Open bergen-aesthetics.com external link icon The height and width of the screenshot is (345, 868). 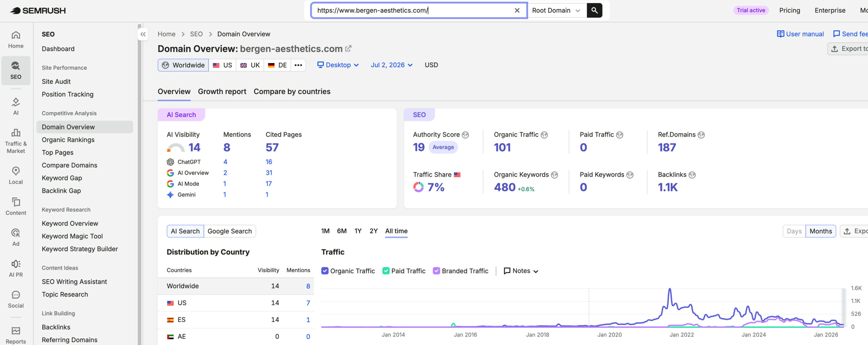tap(348, 49)
